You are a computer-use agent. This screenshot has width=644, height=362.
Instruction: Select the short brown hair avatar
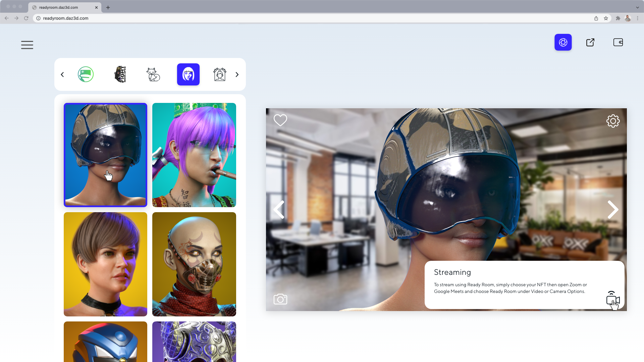105,264
